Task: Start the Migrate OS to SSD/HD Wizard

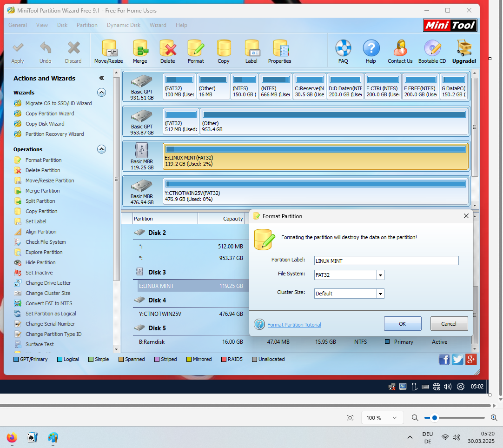Action: point(59,103)
